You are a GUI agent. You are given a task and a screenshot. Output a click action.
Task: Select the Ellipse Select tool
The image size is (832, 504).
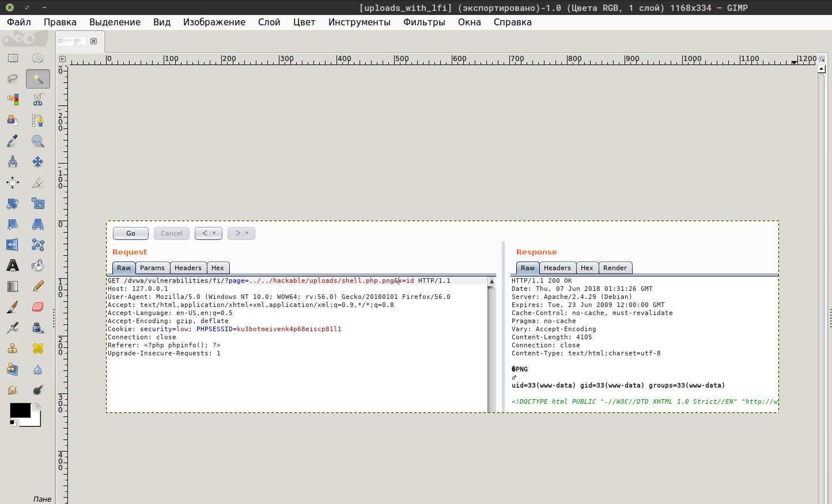pos(38,58)
